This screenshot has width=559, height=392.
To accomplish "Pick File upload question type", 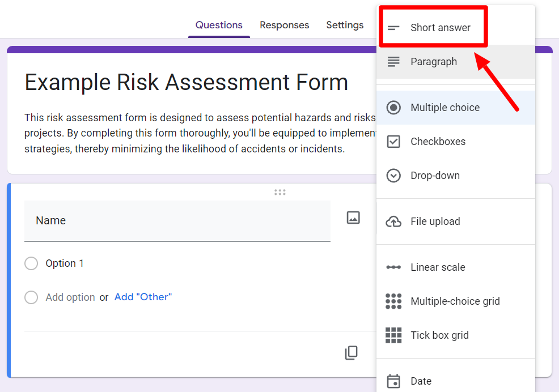I will [456, 221].
